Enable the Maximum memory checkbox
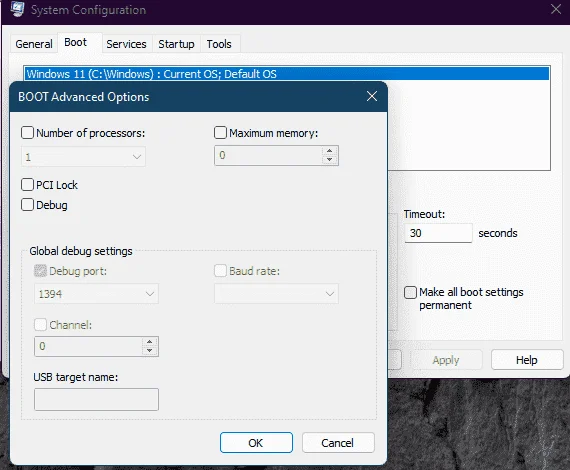 point(220,133)
